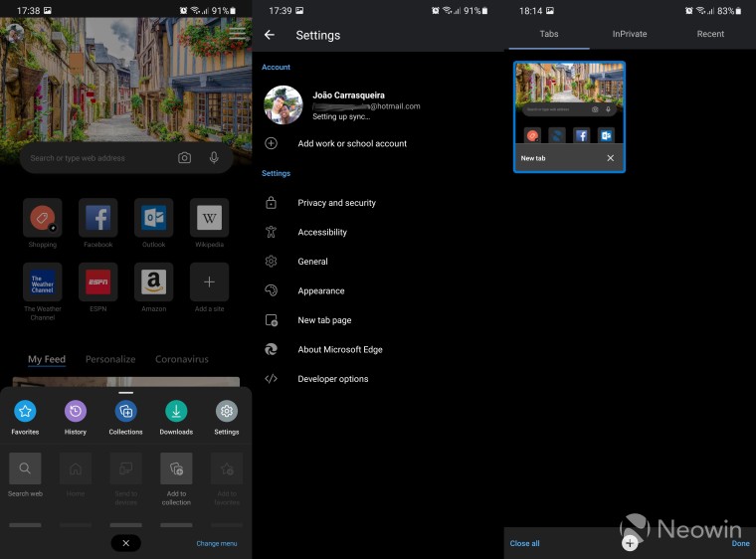This screenshot has width=756, height=559.
Task: Open History from the bottom menu
Action: tap(76, 411)
